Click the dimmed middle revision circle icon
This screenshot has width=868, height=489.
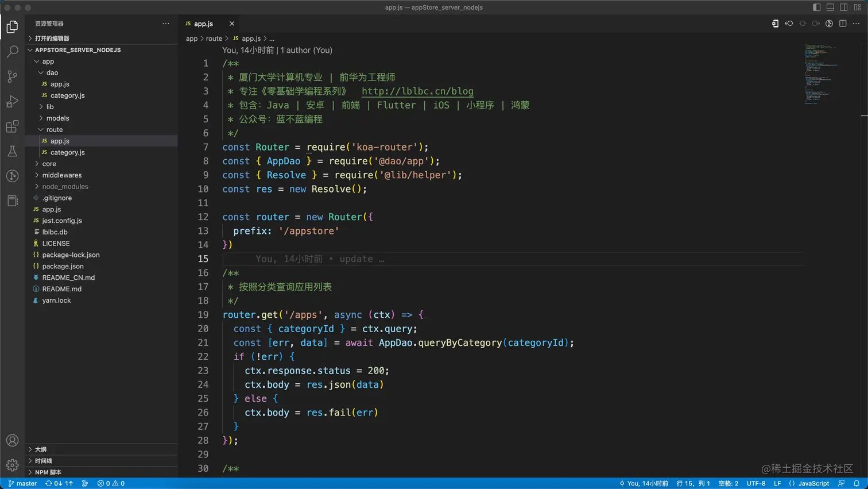pyautogui.click(x=803, y=24)
